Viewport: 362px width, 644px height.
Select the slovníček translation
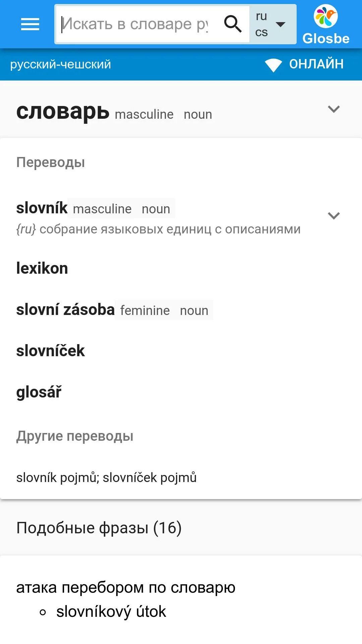[x=51, y=351]
